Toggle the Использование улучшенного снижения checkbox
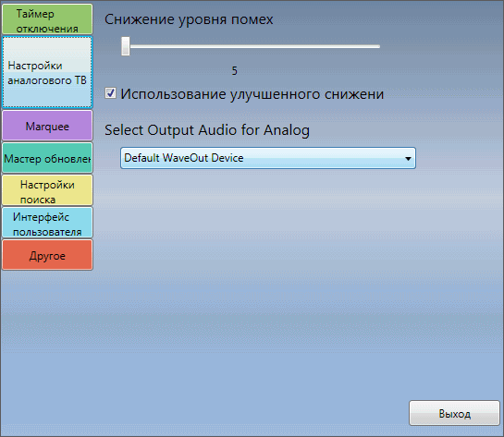Image resolution: width=504 pixels, height=437 pixels. coord(110,93)
